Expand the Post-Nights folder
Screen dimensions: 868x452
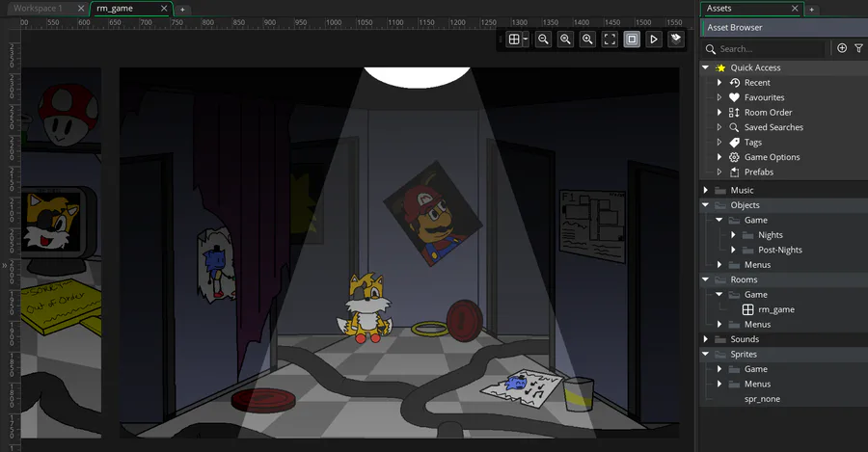733,250
